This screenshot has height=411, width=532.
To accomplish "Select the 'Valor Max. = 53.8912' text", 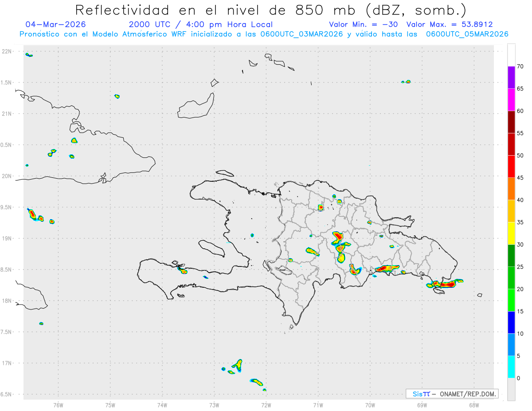I will tap(450, 24).
